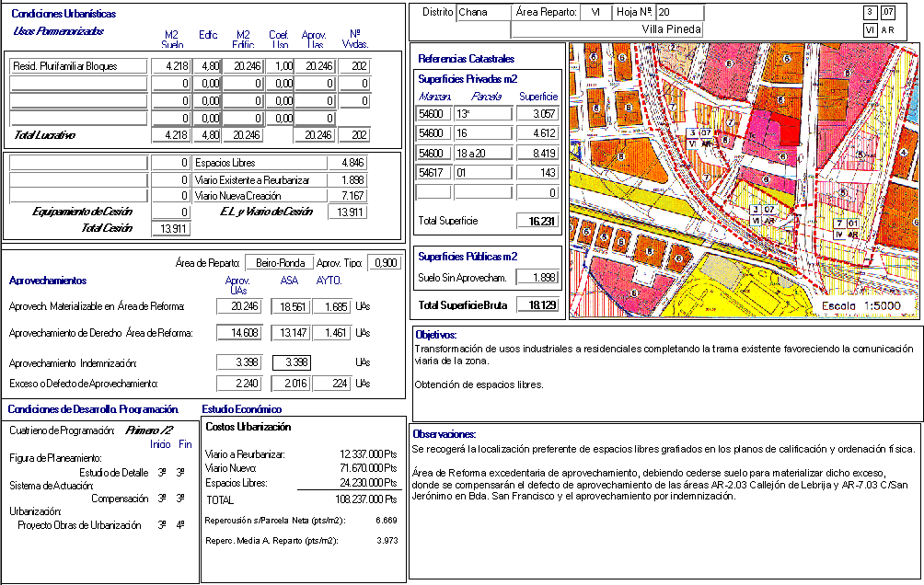The height and width of the screenshot is (585, 924).
Task: Select the Viario Nueva Creación value 7.167
Action: pos(347,196)
